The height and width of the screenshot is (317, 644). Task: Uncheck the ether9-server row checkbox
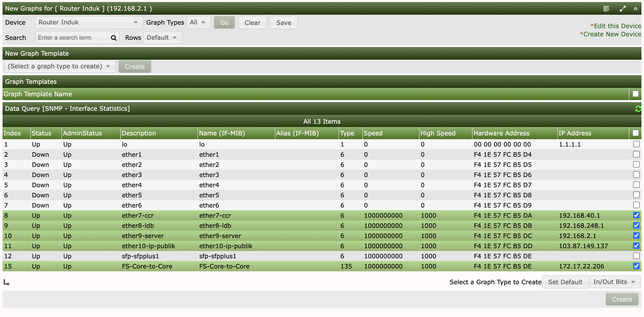(x=636, y=235)
